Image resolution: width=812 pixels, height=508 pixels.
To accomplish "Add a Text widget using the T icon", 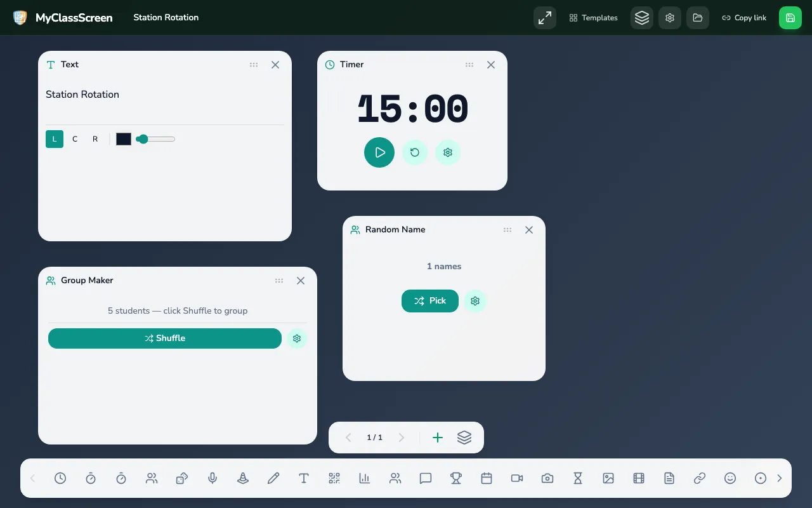I will [304, 478].
